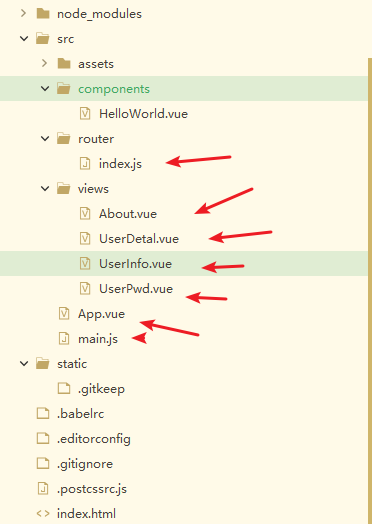Click the Vue file icon beside About.vue
Image resolution: width=372 pixels, height=524 pixels.
[x=85, y=214]
